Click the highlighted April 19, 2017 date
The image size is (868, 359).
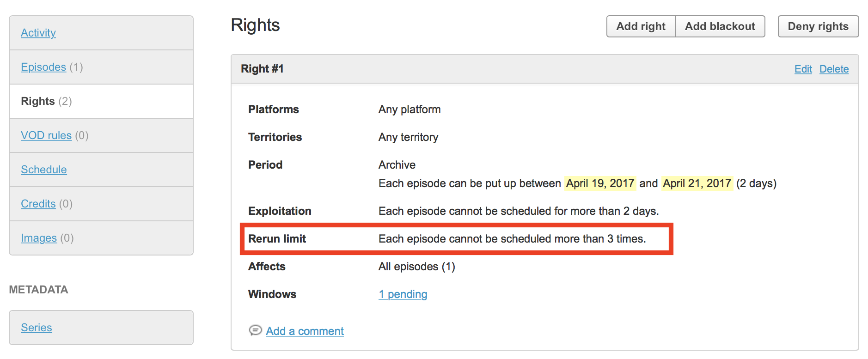[x=600, y=183]
